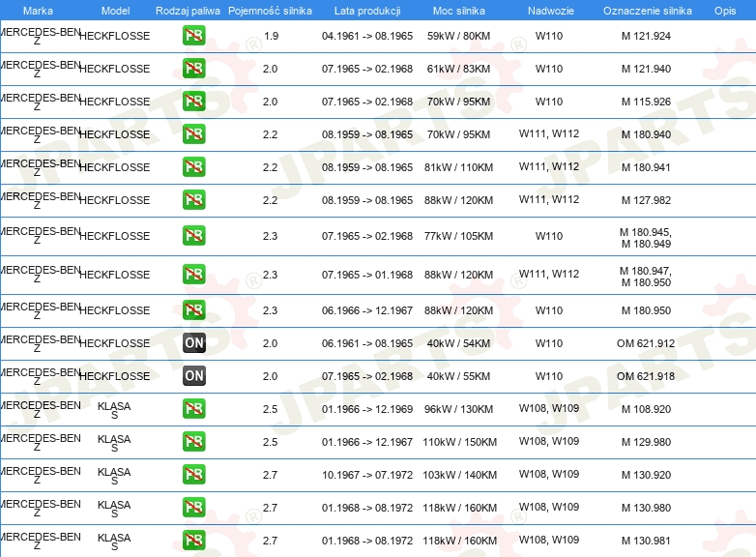Click diesel ON icon in OM 621.912 row

tap(193, 343)
